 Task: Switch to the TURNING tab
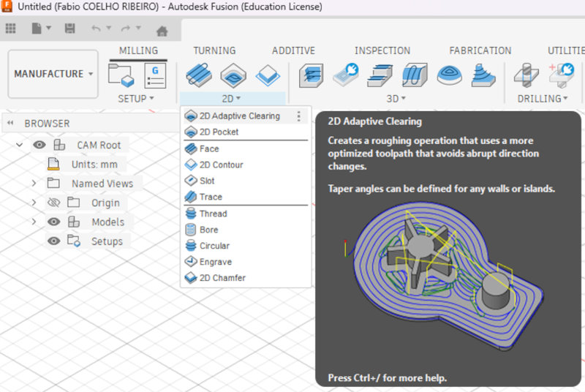click(214, 50)
